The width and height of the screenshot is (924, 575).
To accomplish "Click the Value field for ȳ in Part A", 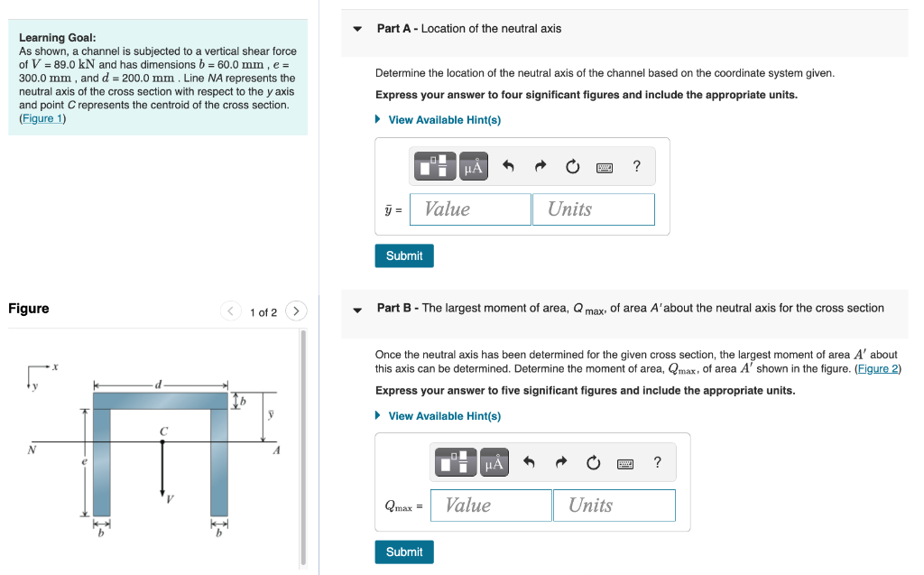I will coord(469,209).
